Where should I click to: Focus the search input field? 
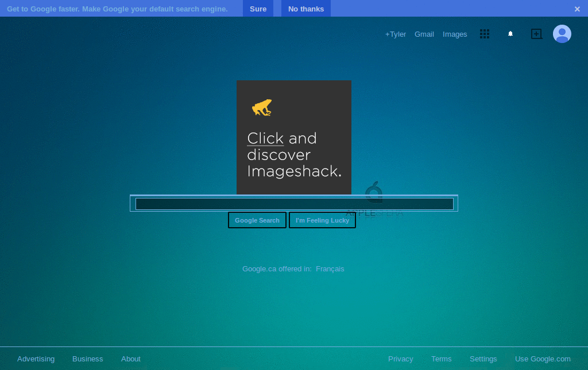pyautogui.click(x=295, y=204)
